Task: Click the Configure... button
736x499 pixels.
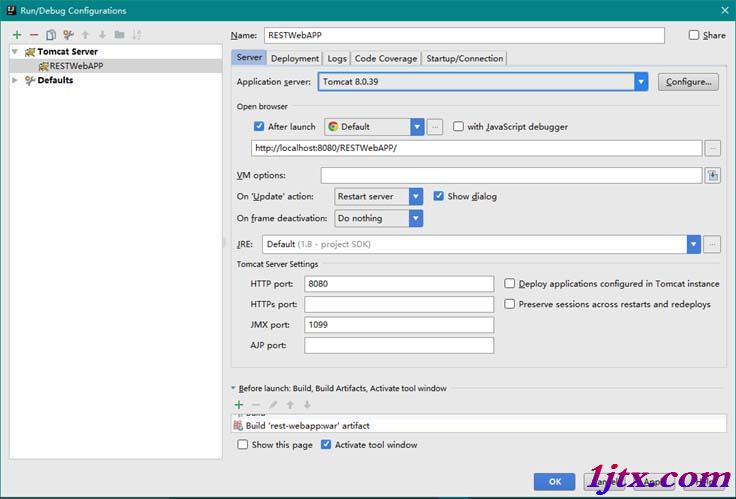Action: click(688, 82)
